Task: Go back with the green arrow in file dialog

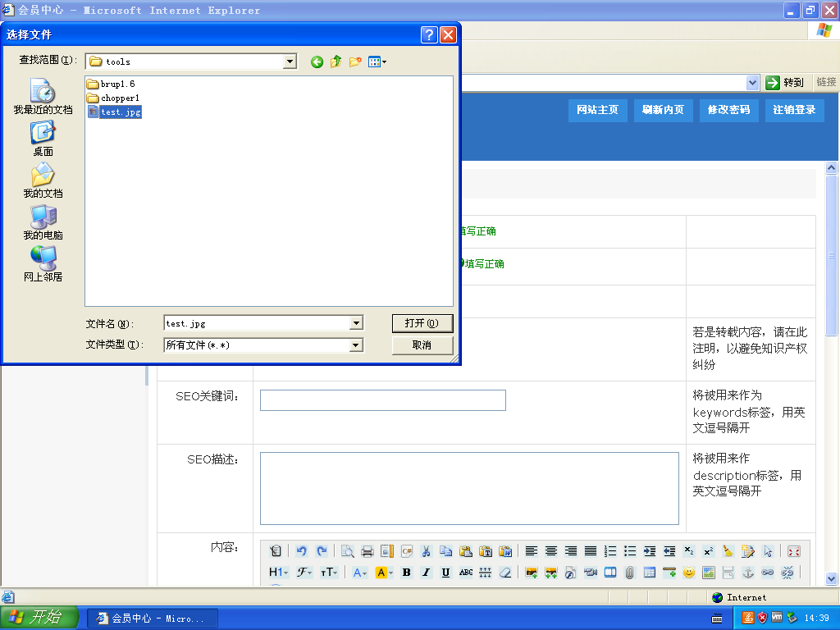Action: (x=317, y=62)
